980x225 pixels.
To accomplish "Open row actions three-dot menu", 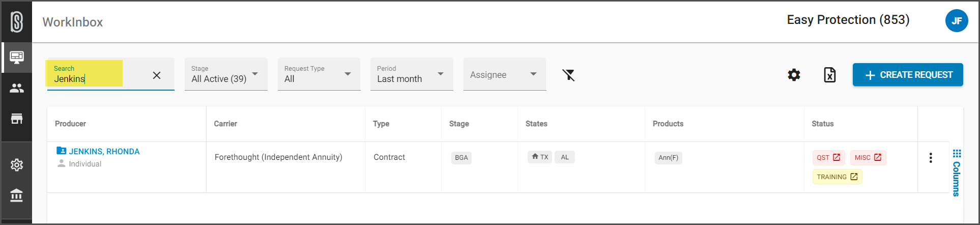I will [x=931, y=158].
